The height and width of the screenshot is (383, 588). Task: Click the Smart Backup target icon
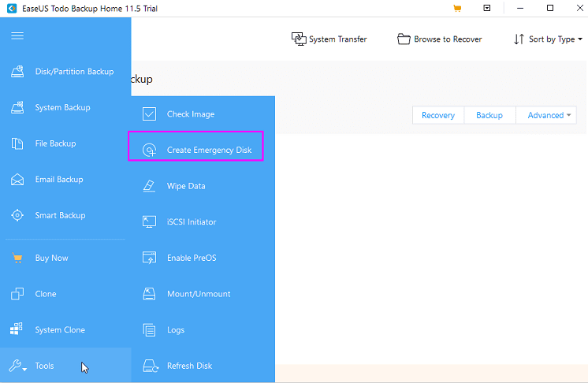click(17, 215)
